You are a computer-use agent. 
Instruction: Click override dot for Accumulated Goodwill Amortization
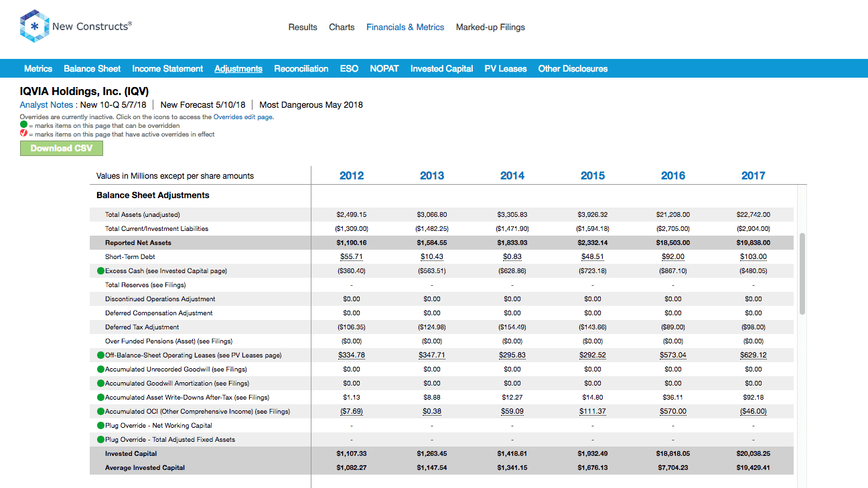pos(101,384)
